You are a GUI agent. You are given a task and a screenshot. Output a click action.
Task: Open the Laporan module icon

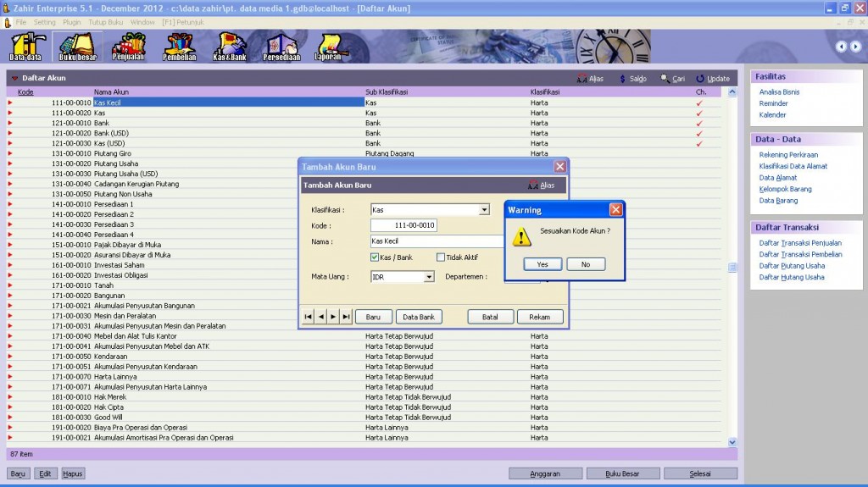(329, 47)
